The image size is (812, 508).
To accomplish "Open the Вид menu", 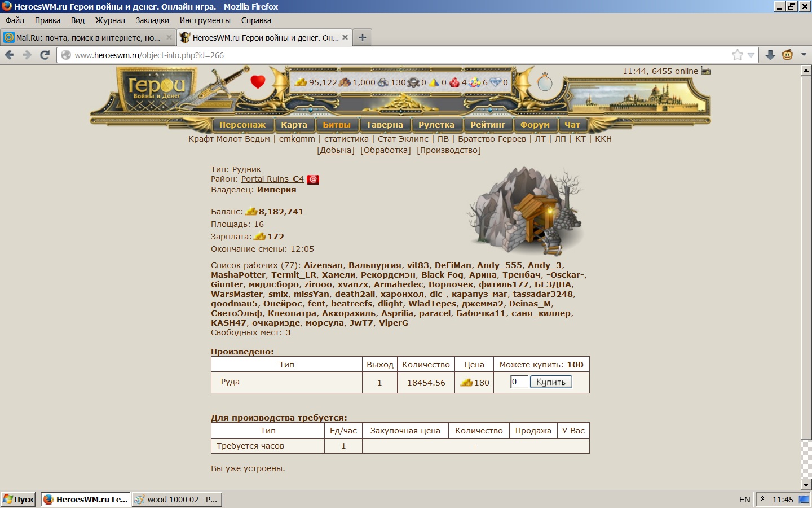I will (x=78, y=20).
